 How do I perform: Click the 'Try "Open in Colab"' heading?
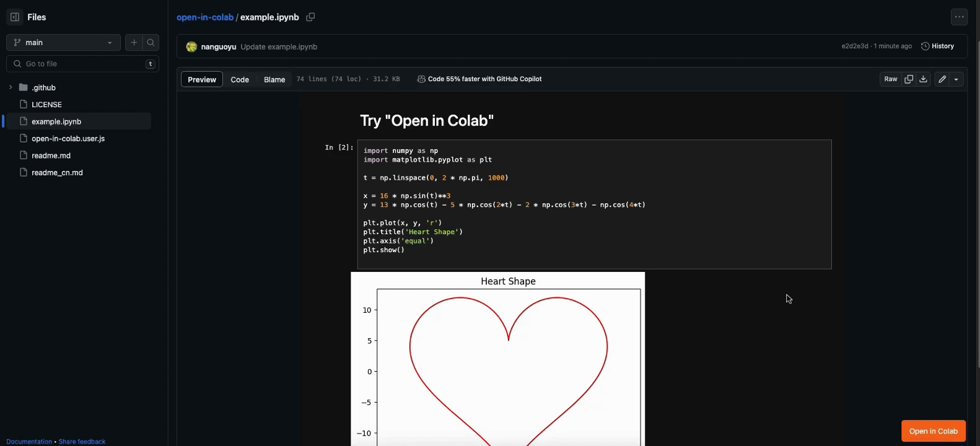427,121
